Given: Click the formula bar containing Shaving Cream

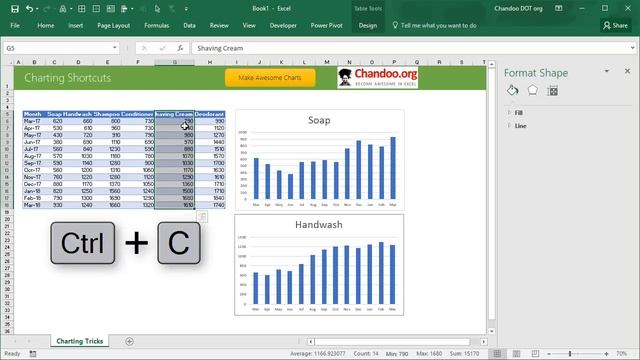Looking at the screenshot, I should 411,48.
